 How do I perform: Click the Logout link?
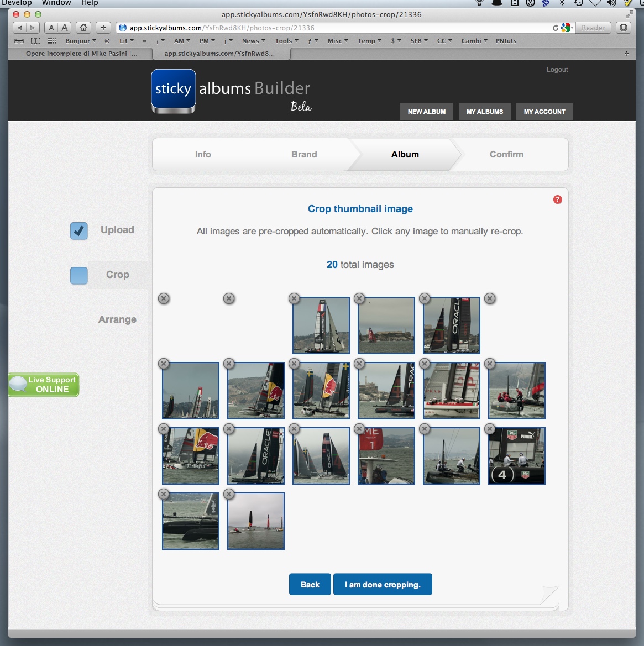tap(557, 70)
